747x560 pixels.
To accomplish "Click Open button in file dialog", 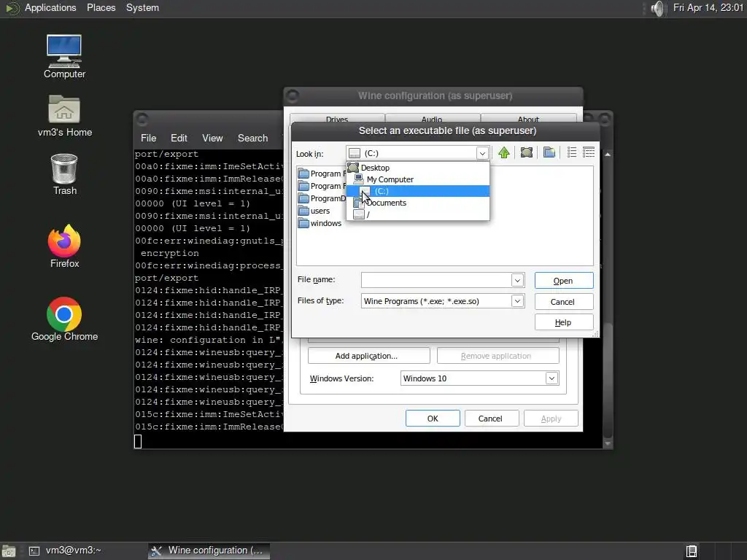I will coord(564,281).
